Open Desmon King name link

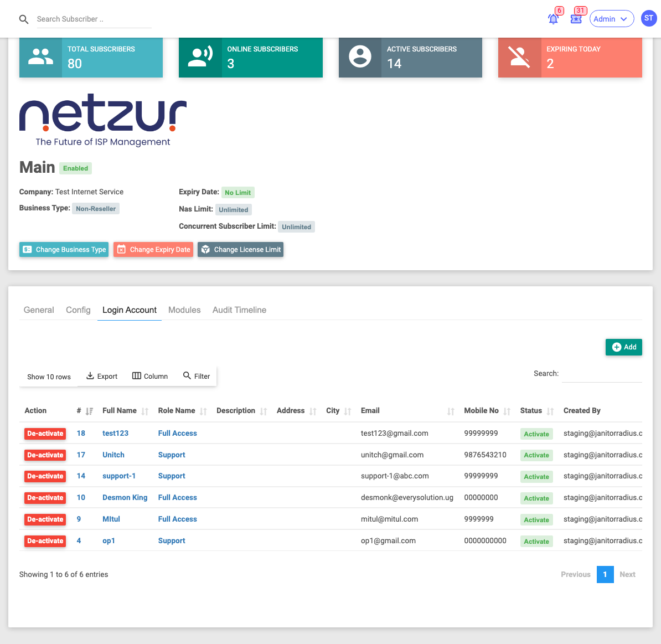(125, 498)
